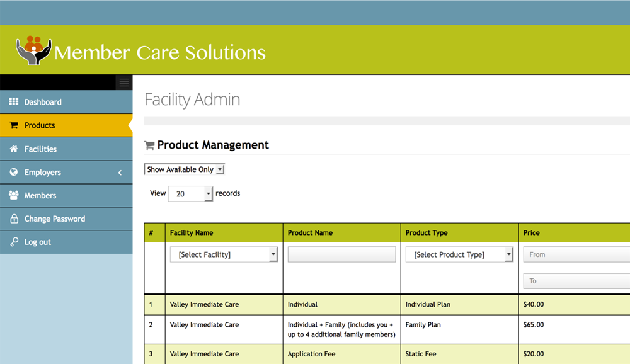The image size is (630, 364).
Task: Open the Dashboard menu item
Action: (x=43, y=102)
